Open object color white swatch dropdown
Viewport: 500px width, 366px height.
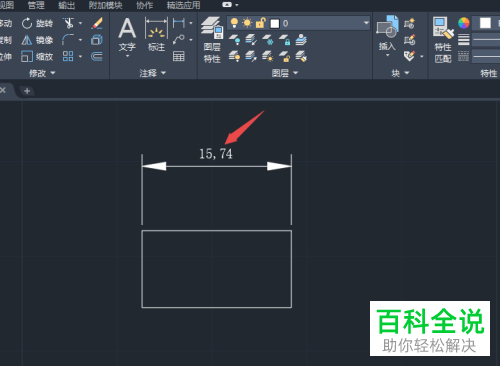click(486, 23)
